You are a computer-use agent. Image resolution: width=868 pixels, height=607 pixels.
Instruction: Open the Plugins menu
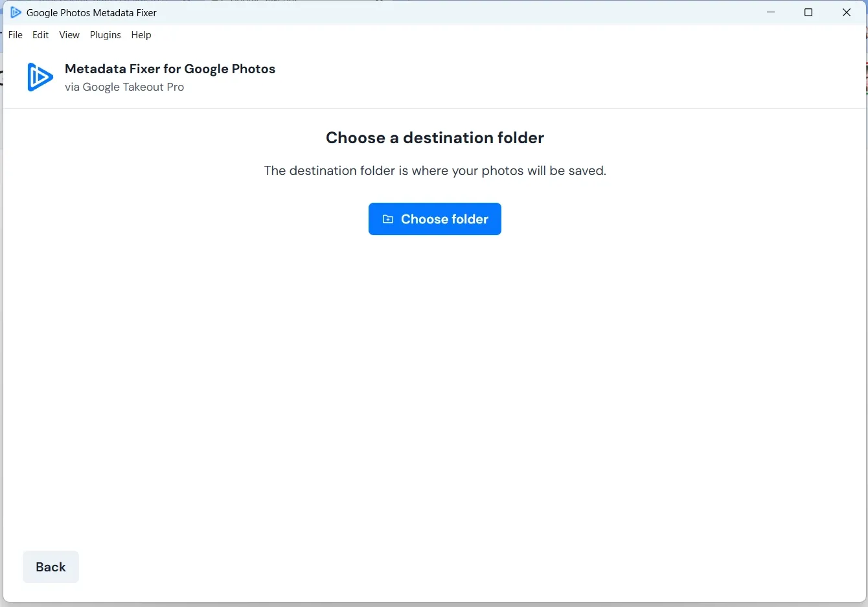(106, 35)
